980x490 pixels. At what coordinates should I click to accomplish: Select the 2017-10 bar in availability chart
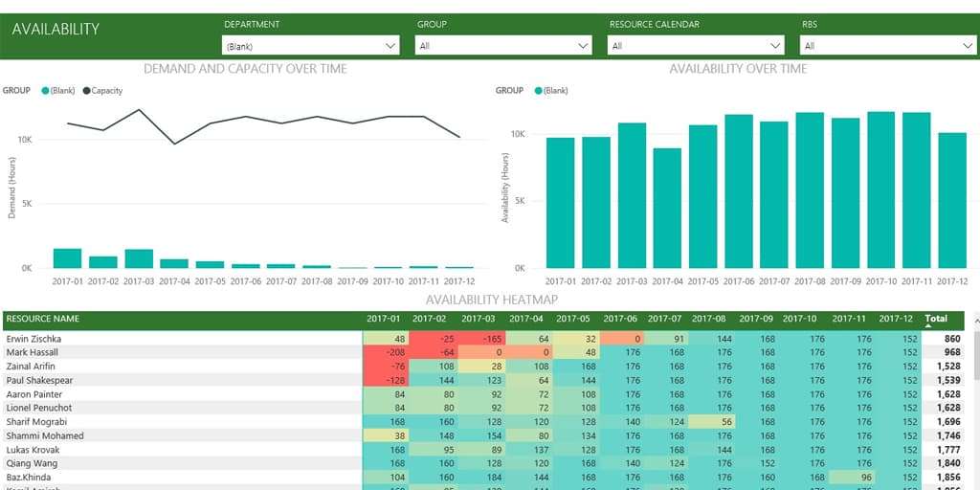click(880, 189)
